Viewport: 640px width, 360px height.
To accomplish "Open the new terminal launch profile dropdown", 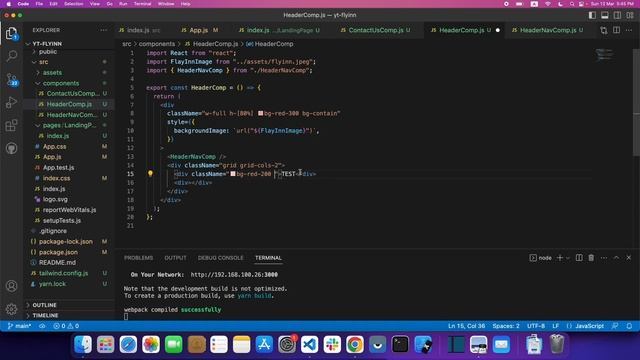I will [x=568, y=258].
